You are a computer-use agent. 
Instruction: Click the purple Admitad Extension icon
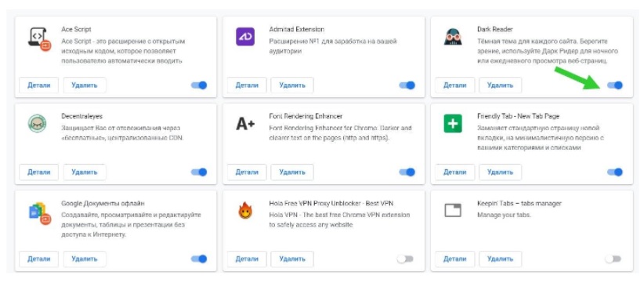point(245,37)
